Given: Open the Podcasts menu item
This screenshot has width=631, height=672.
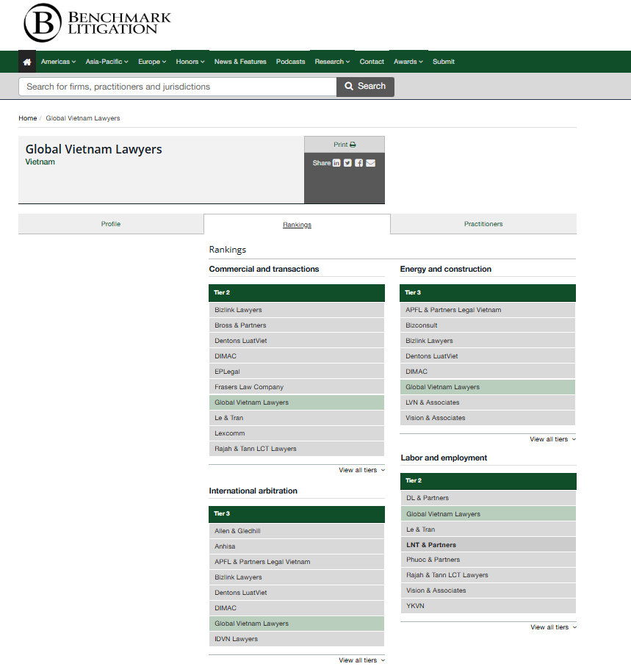Looking at the screenshot, I should (x=291, y=62).
